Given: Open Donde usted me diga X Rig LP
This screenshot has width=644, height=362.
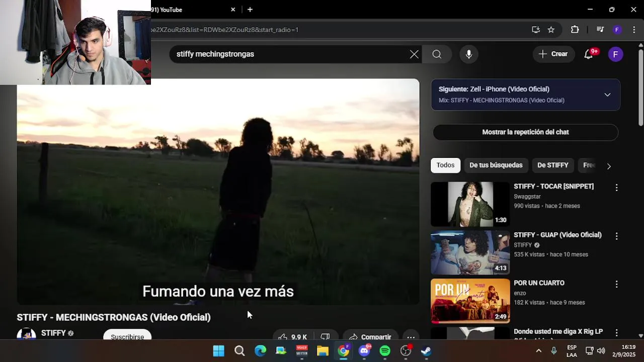Looking at the screenshot, I should 558,332.
